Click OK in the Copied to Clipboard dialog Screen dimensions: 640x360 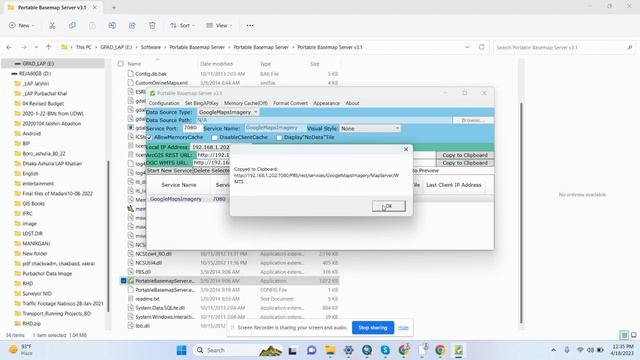[389, 206]
